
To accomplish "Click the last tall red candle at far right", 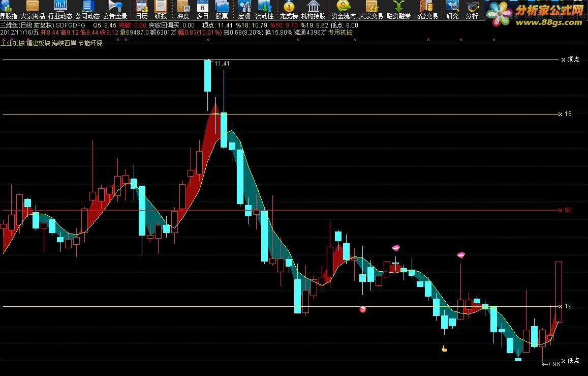I will tap(559, 292).
